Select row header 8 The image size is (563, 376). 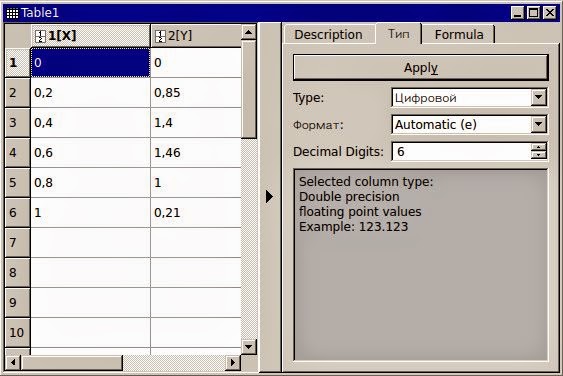coord(18,273)
